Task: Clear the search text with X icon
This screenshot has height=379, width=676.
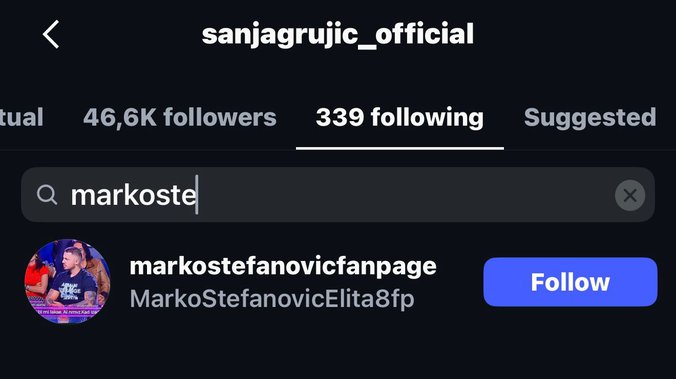Action: (630, 195)
